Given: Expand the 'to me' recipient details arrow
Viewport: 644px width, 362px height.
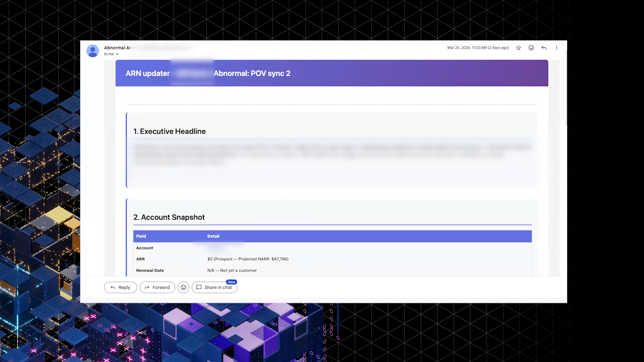Looking at the screenshot, I should tap(117, 54).
